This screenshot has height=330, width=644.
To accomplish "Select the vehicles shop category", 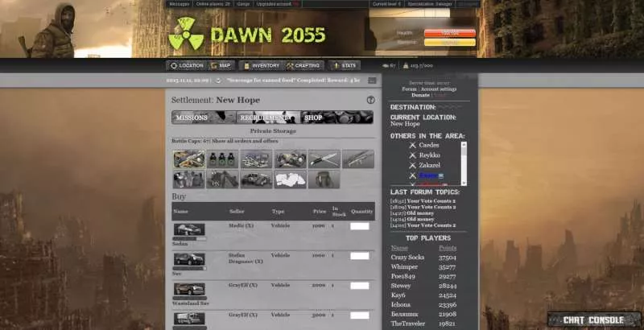I will pyautogui.click(x=256, y=179).
